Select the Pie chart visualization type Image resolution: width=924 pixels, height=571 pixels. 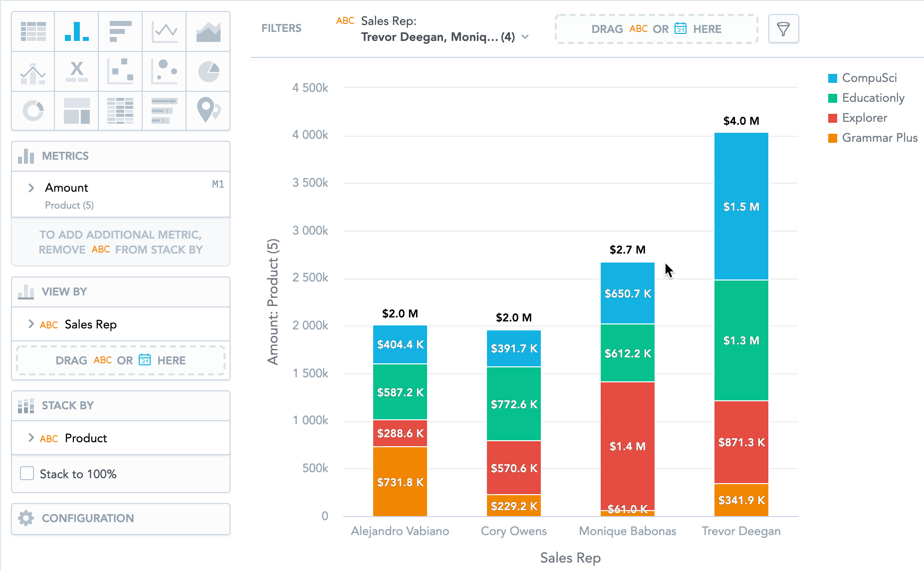click(x=208, y=71)
